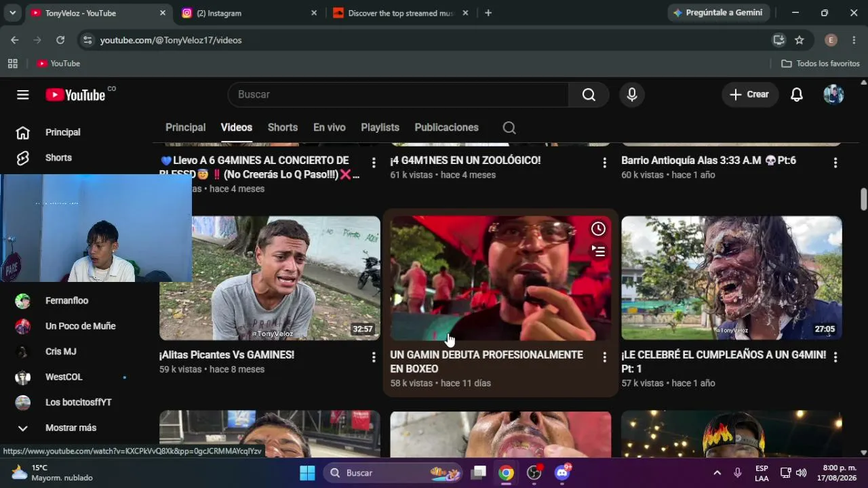Open the YouTube bookmark in bookmarks bar

click(x=59, y=64)
